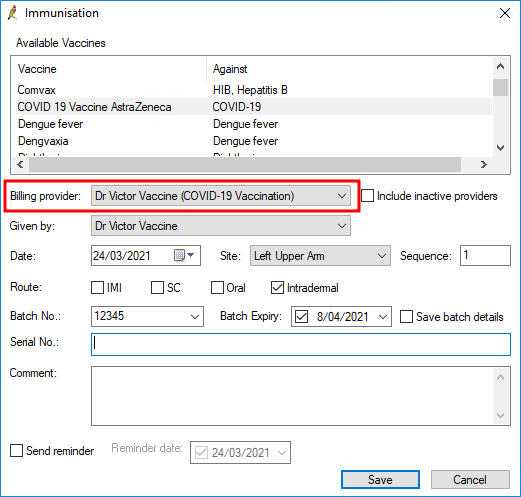Click the vaccine list horizontal scrollbar thumb
521x497 pixels.
click(245, 164)
